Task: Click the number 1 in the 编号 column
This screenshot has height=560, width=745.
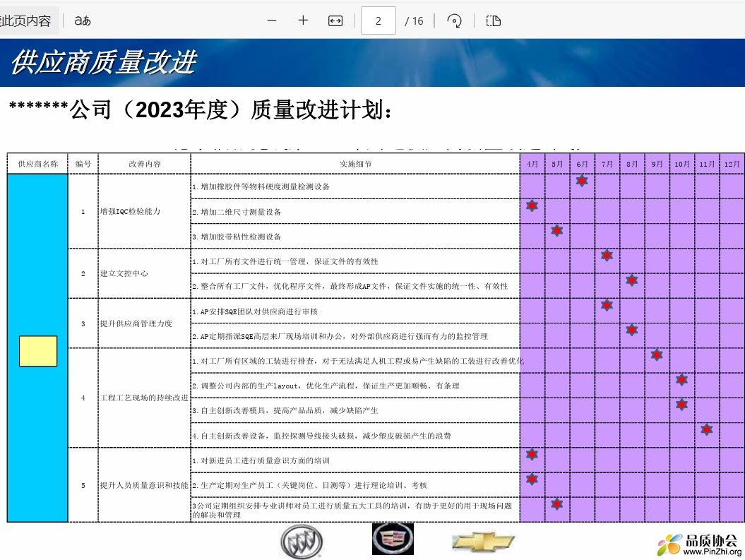Action: coord(83,211)
